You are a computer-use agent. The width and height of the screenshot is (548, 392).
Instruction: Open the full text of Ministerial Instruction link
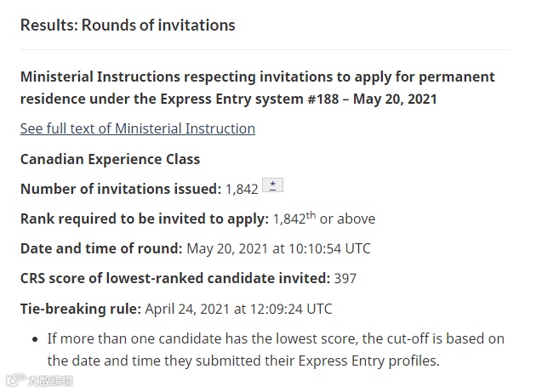tap(138, 128)
